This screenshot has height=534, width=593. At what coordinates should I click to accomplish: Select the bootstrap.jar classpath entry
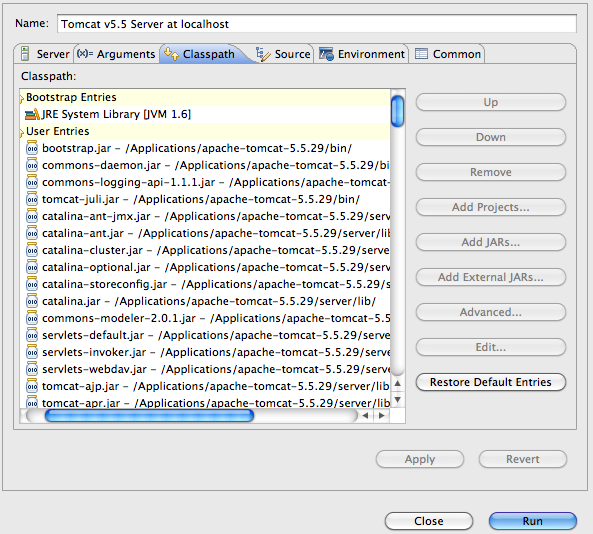click(x=205, y=148)
